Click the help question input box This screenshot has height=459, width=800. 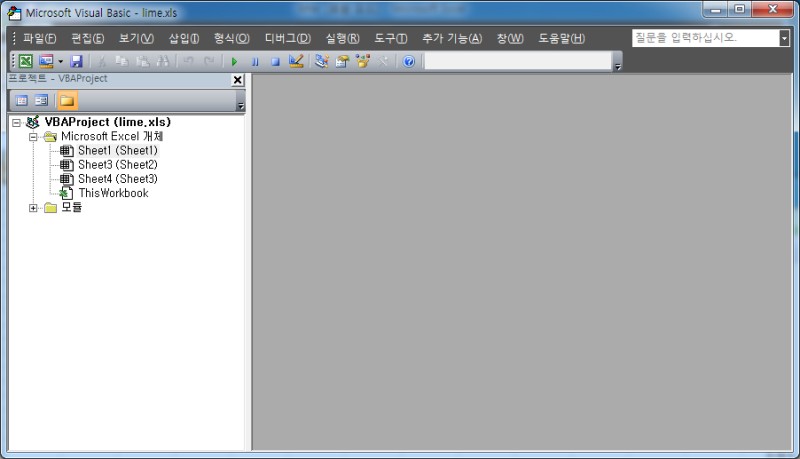(706, 38)
